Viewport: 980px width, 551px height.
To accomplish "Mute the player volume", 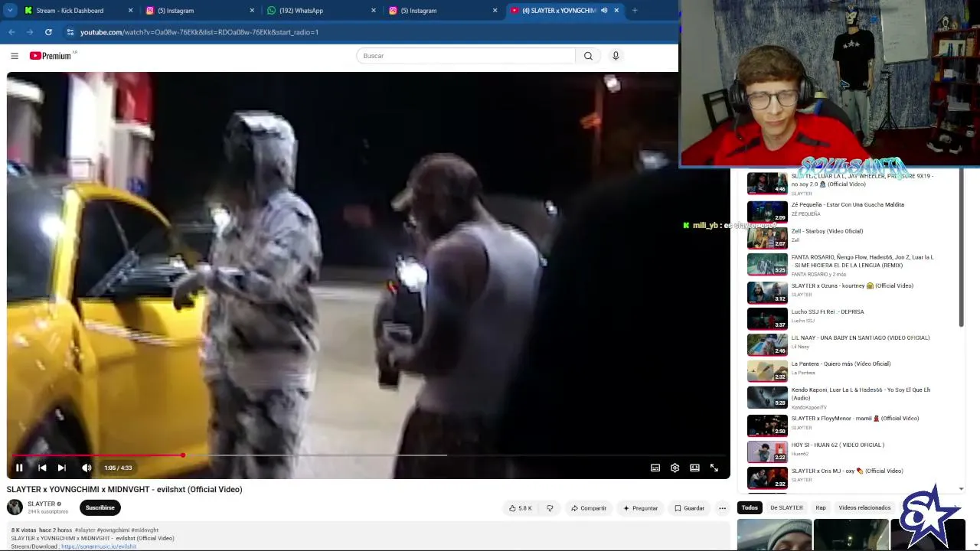I will click(87, 468).
